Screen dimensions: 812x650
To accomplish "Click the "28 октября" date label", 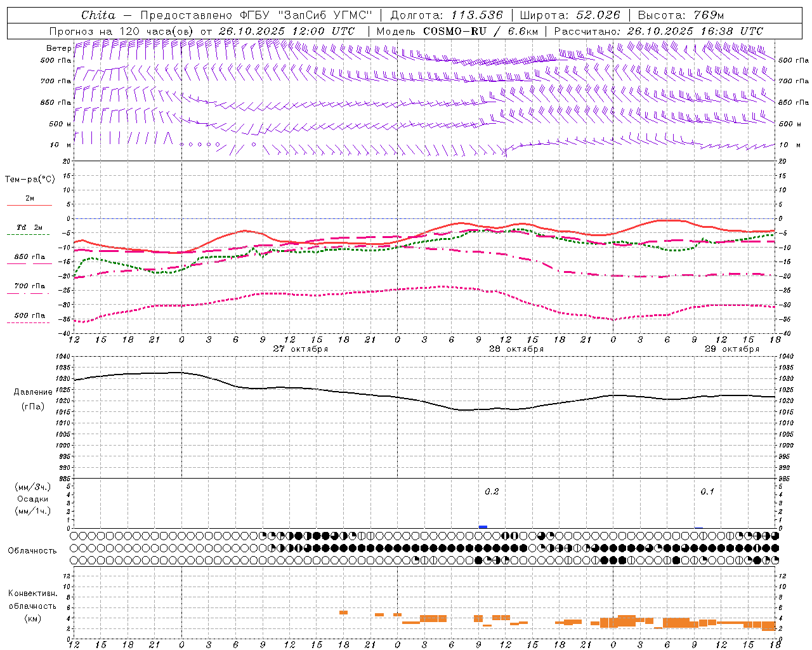I will [x=516, y=349].
